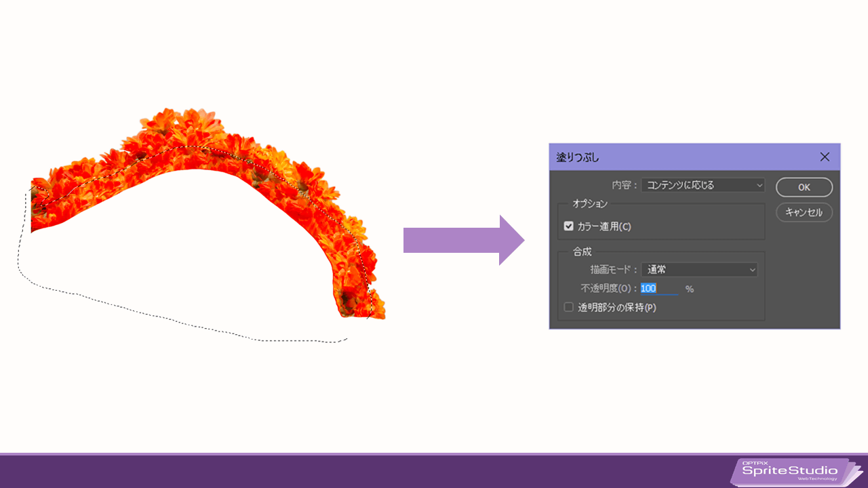Click the 合成 group heading
This screenshot has width=868, height=488.
pyautogui.click(x=582, y=251)
